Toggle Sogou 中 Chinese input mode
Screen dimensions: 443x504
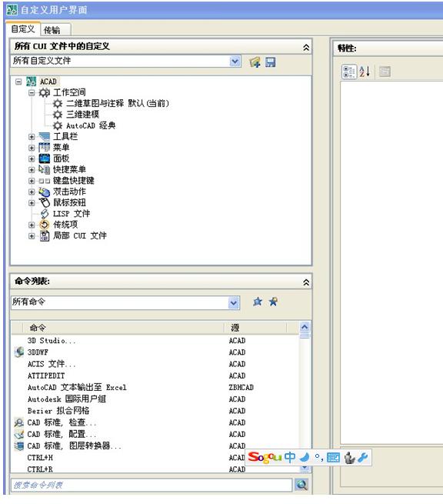290,457
